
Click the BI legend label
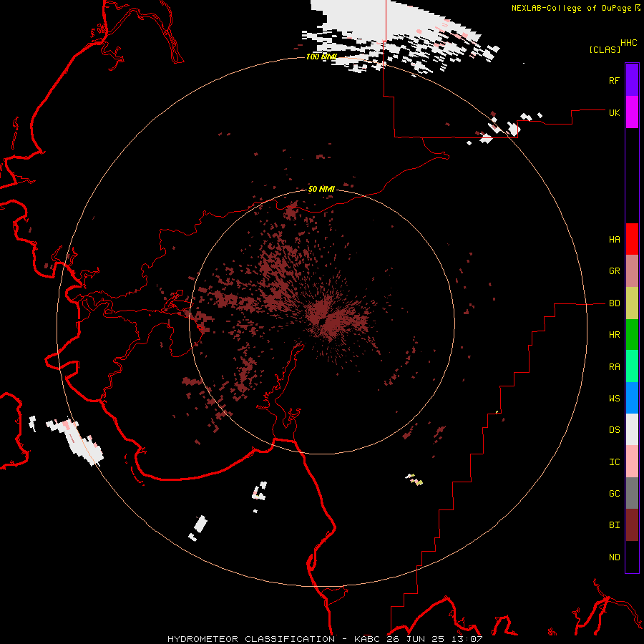(614, 525)
